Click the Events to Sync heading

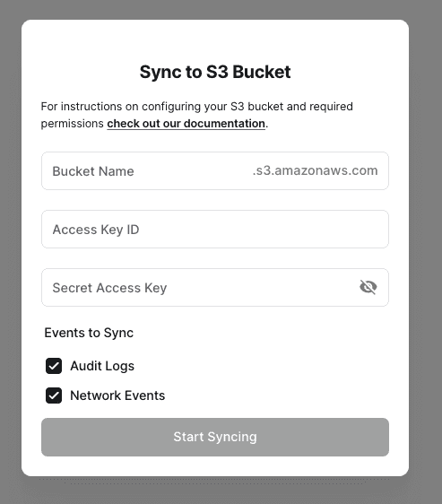[89, 333]
